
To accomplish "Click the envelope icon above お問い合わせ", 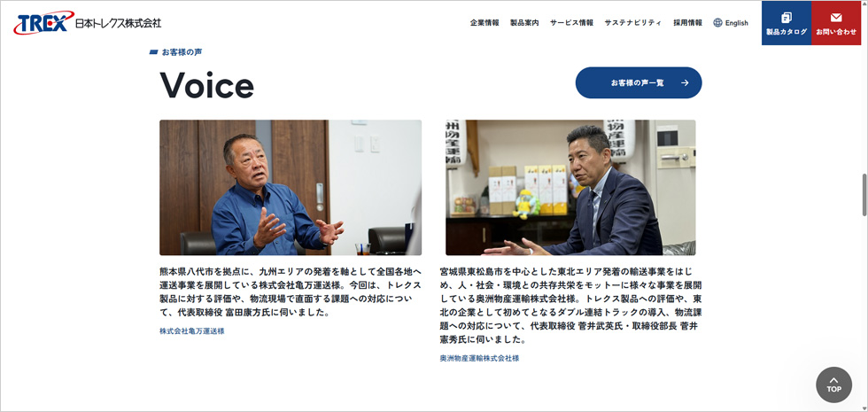I will (836, 18).
